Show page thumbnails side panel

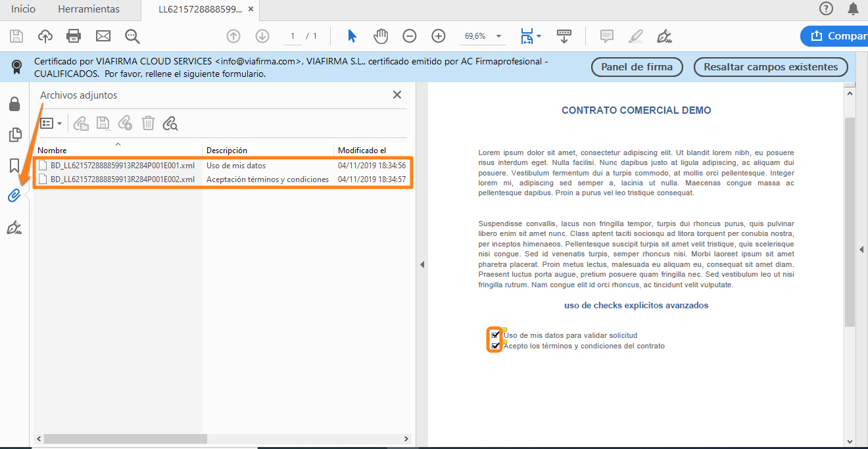point(14,135)
